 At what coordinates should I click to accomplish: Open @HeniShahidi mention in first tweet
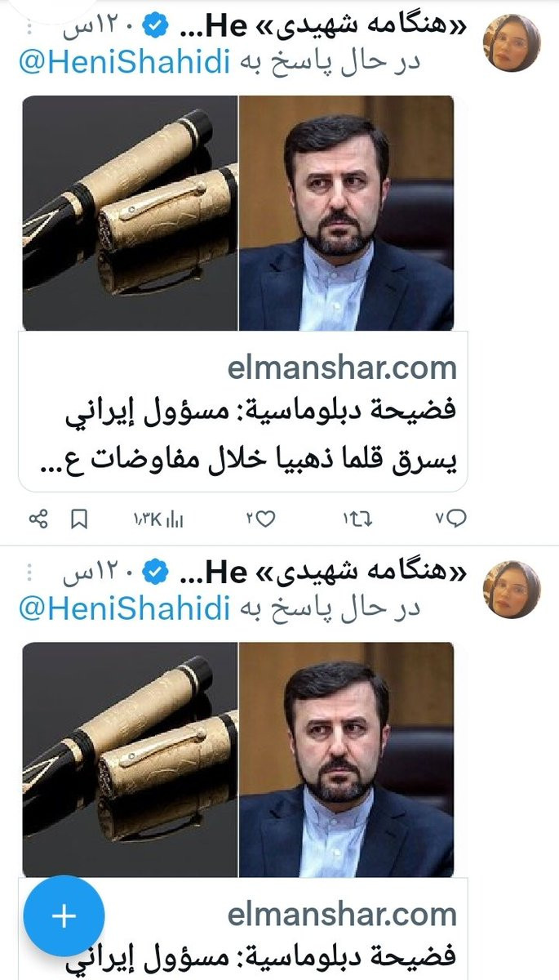coord(124,63)
